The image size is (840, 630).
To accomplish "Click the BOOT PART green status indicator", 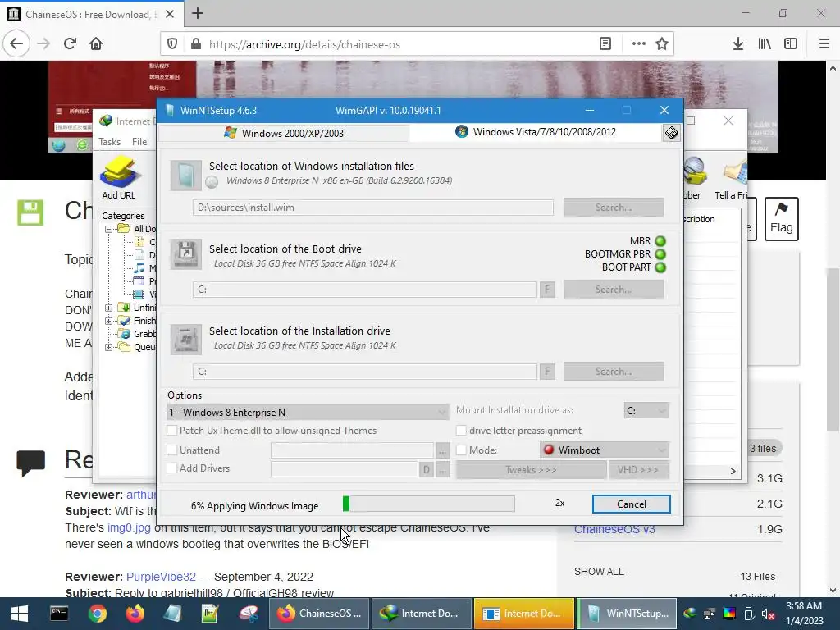I will [660, 267].
